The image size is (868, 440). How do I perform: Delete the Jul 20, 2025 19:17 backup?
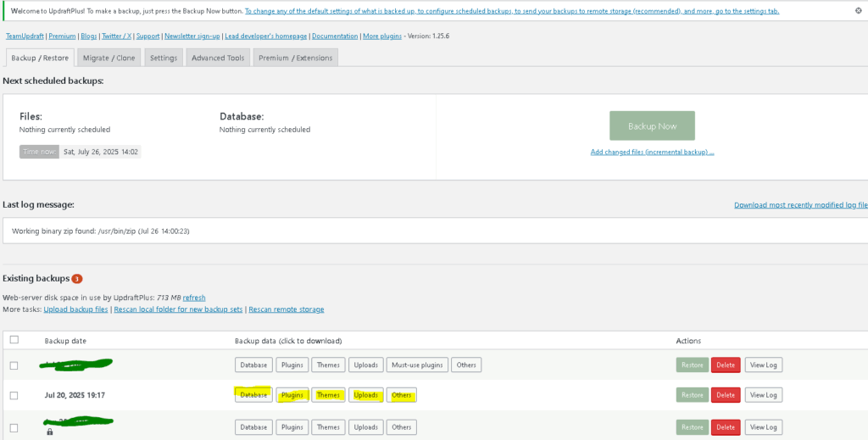click(726, 395)
